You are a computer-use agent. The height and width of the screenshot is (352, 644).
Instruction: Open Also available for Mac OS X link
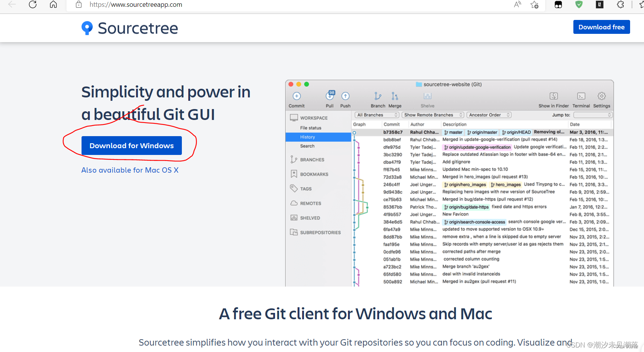(x=130, y=170)
